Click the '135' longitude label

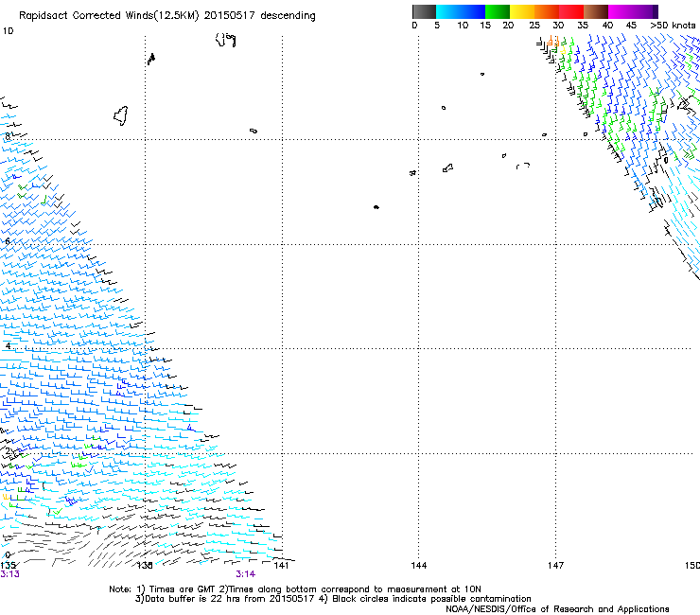tap(9, 566)
